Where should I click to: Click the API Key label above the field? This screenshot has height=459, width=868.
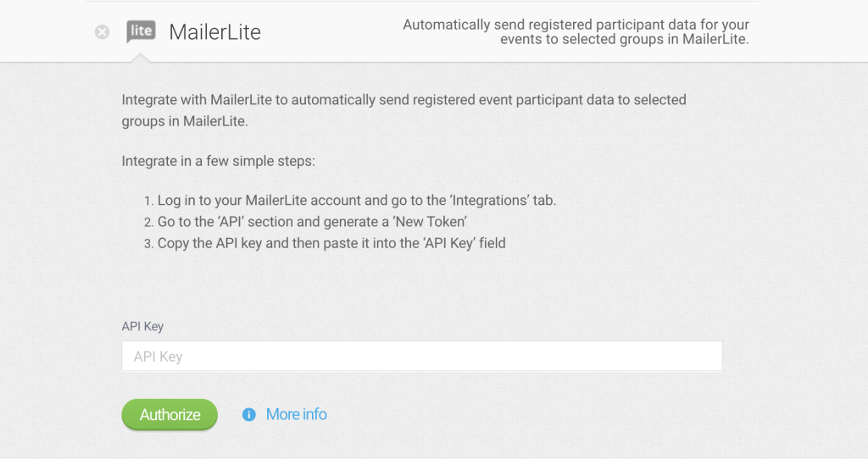point(142,326)
